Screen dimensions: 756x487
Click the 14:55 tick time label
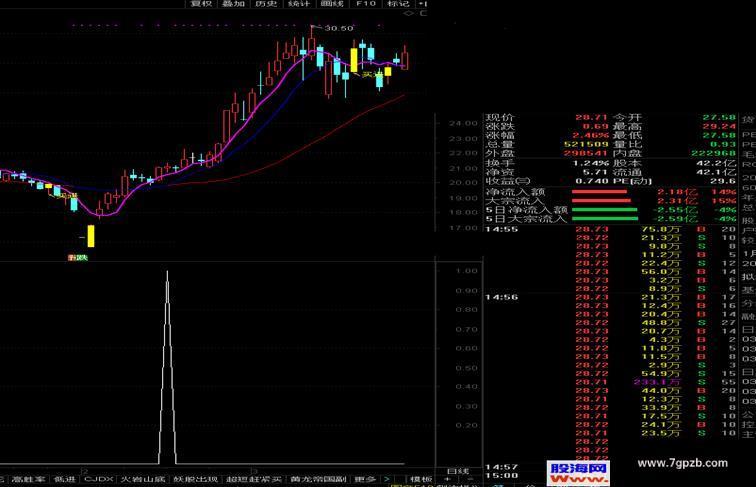click(501, 229)
